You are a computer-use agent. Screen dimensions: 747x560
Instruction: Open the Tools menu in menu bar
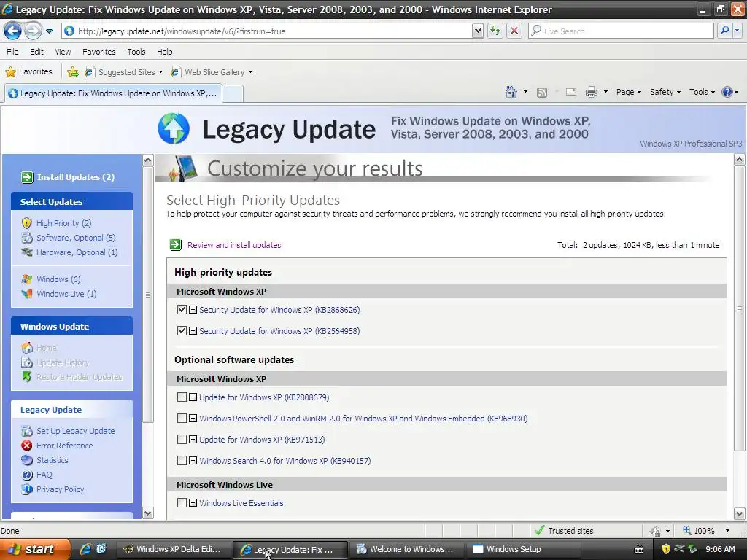136,52
